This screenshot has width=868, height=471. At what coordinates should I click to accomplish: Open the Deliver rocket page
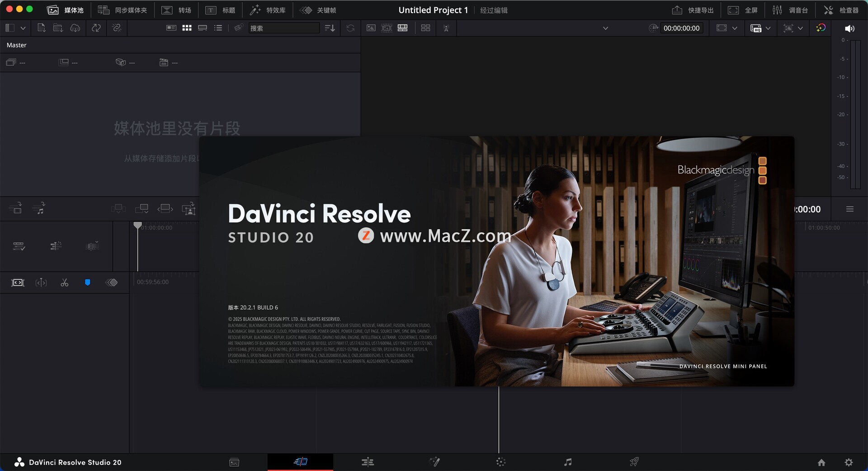pos(634,462)
